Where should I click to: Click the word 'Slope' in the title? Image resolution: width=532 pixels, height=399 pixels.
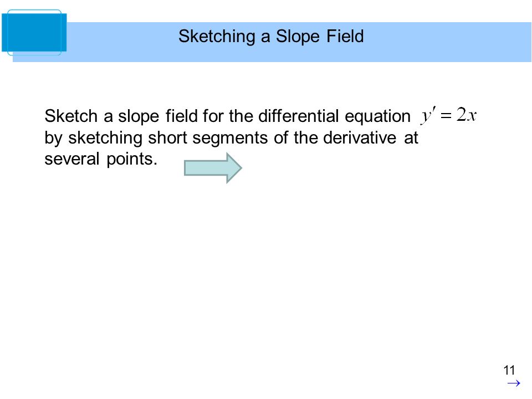[298, 37]
